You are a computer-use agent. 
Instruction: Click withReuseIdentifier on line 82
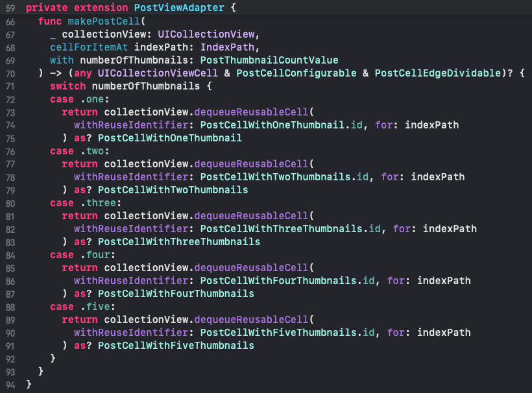point(131,228)
